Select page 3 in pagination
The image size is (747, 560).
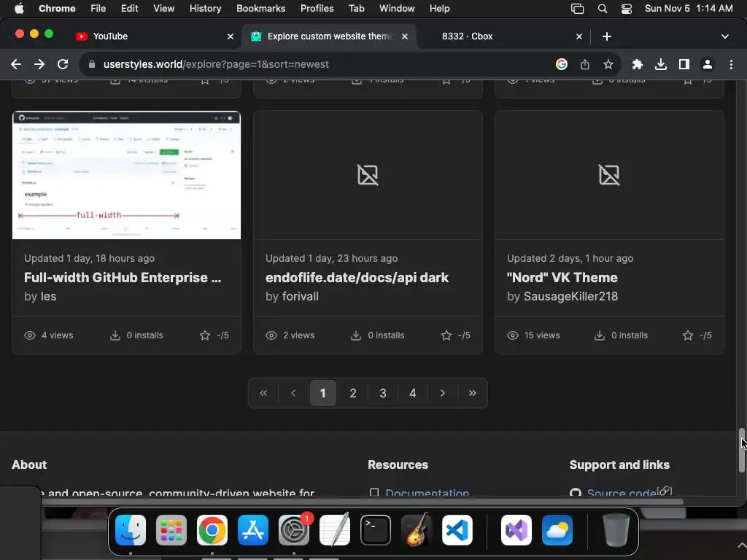(383, 393)
